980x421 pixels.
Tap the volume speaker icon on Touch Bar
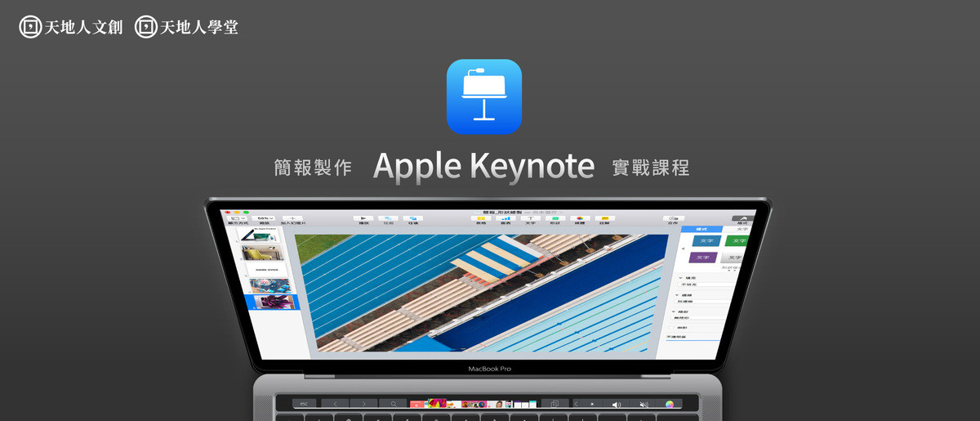point(617,404)
